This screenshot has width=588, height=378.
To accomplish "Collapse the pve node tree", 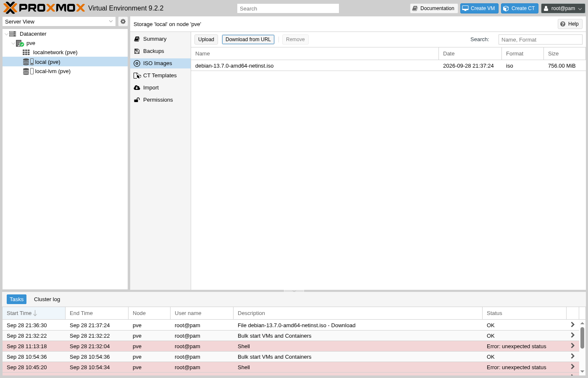I will tap(13, 43).
